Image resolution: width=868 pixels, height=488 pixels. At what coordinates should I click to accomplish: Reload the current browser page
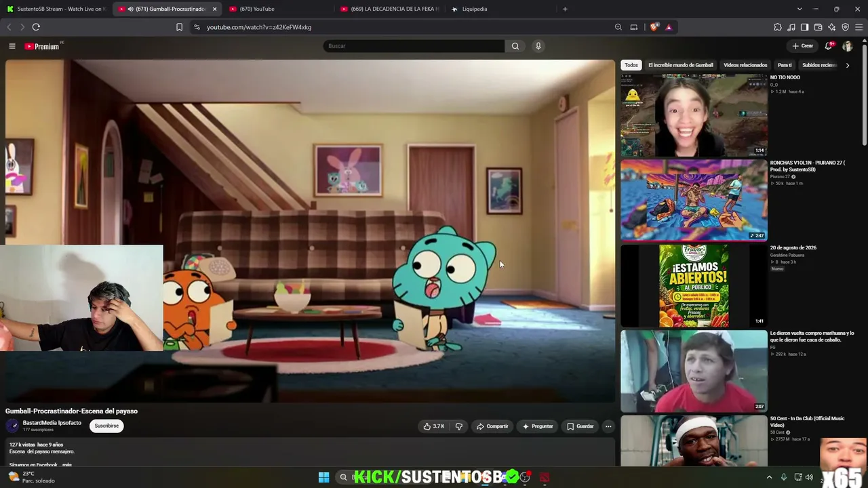[36, 27]
